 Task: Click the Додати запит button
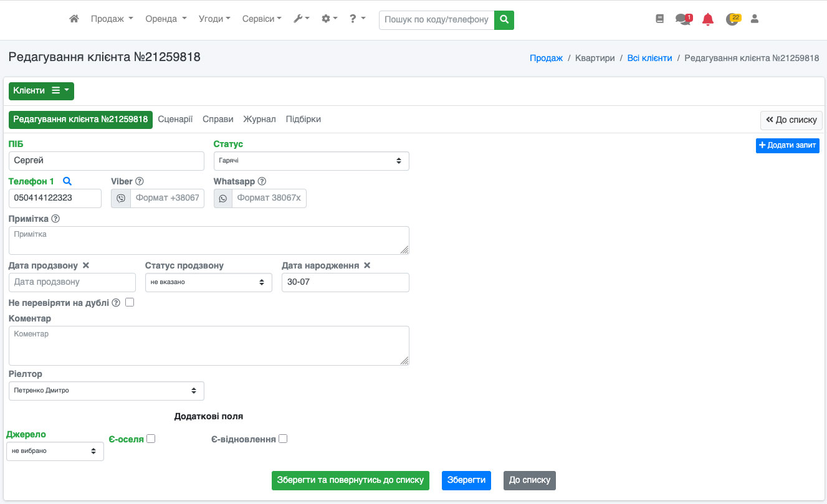[x=788, y=145]
